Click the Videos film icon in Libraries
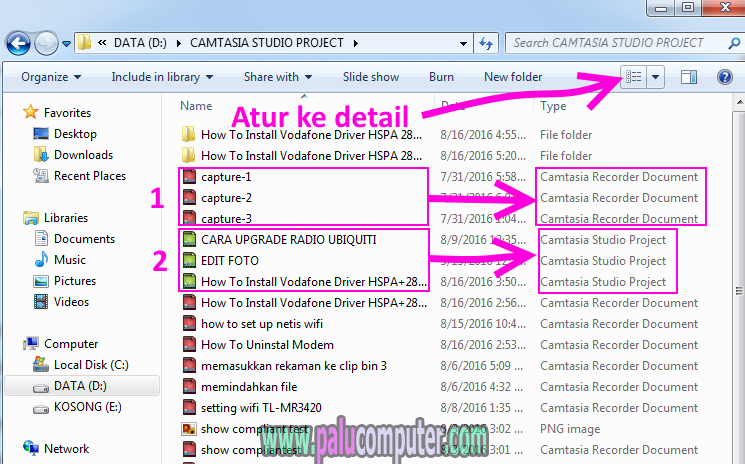The width and height of the screenshot is (745, 464). tap(41, 302)
